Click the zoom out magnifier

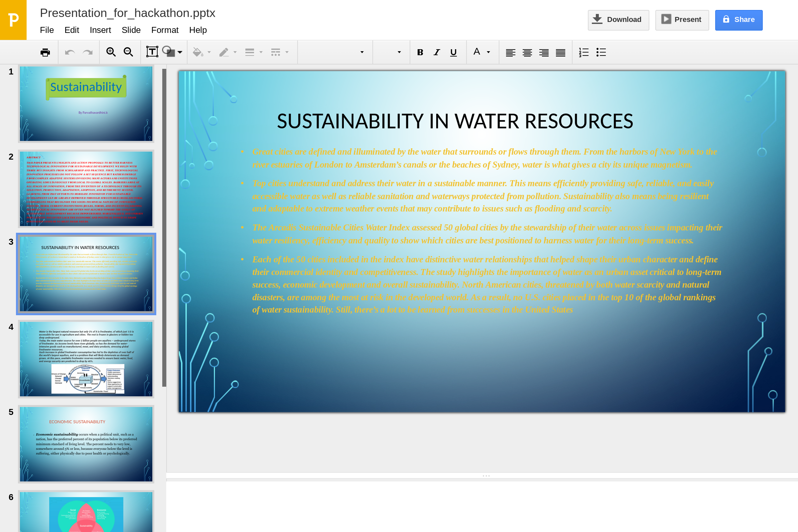(x=128, y=52)
